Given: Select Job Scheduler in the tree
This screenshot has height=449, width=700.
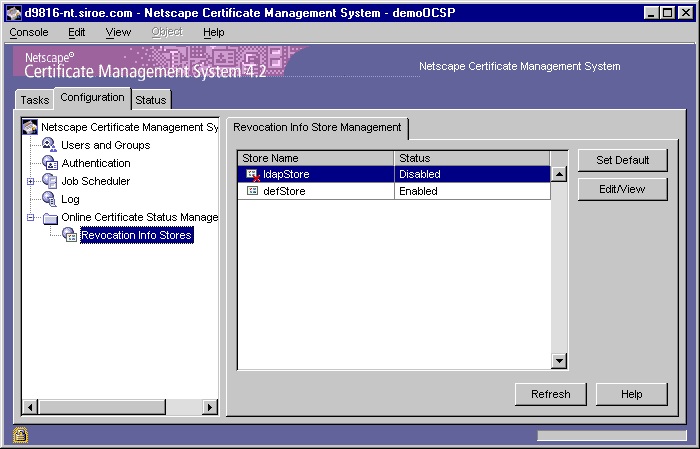Looking at the screenshot, I should [96, 181].
